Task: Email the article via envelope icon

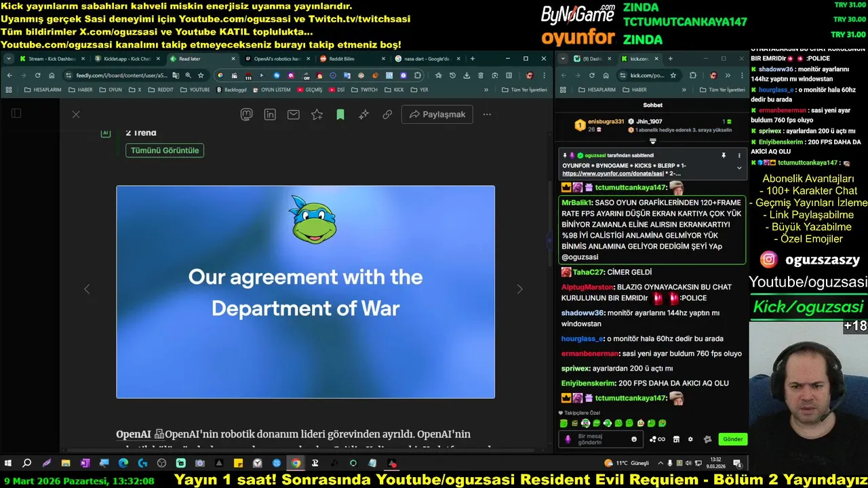Action: pos(294,115)
